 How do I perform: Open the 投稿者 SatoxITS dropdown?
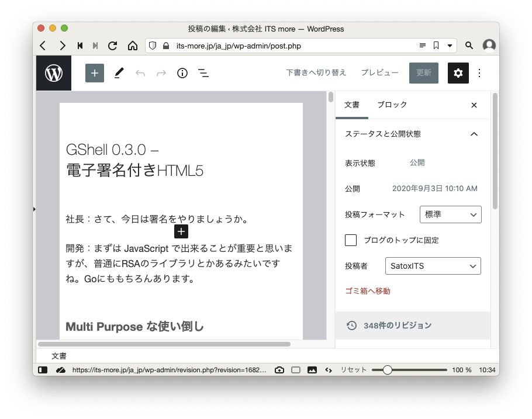click(433, 266)
